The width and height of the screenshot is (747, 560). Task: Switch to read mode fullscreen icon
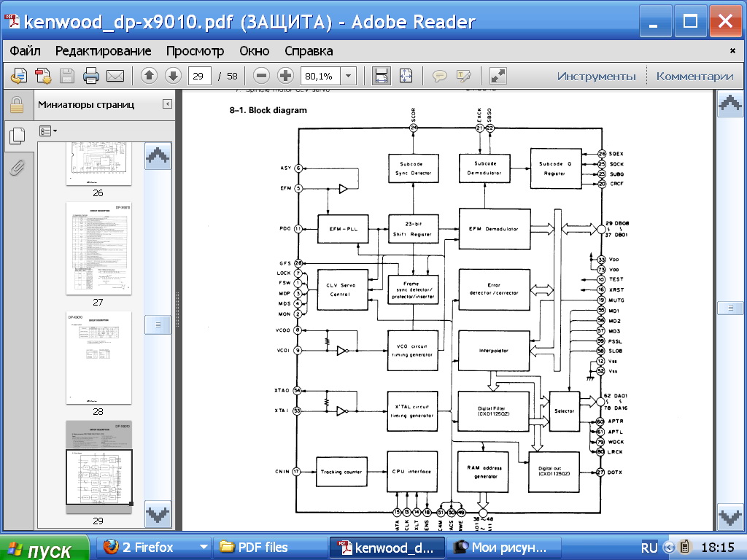point(498,76)
